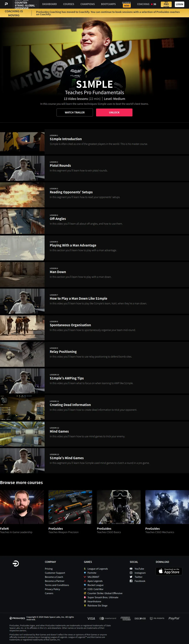Screen dimensions: 189x644
Task: Open the Privacy Policy link
Action: pos(52,589)
